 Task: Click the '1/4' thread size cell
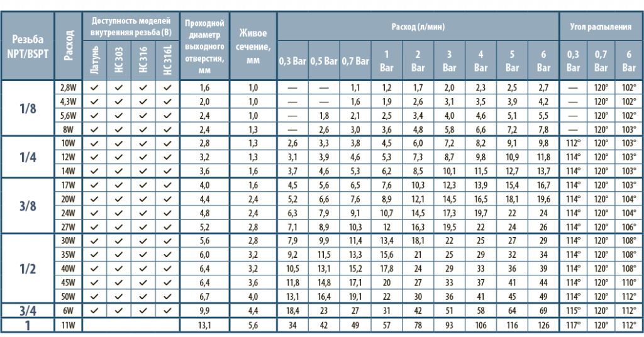[28, 157]
